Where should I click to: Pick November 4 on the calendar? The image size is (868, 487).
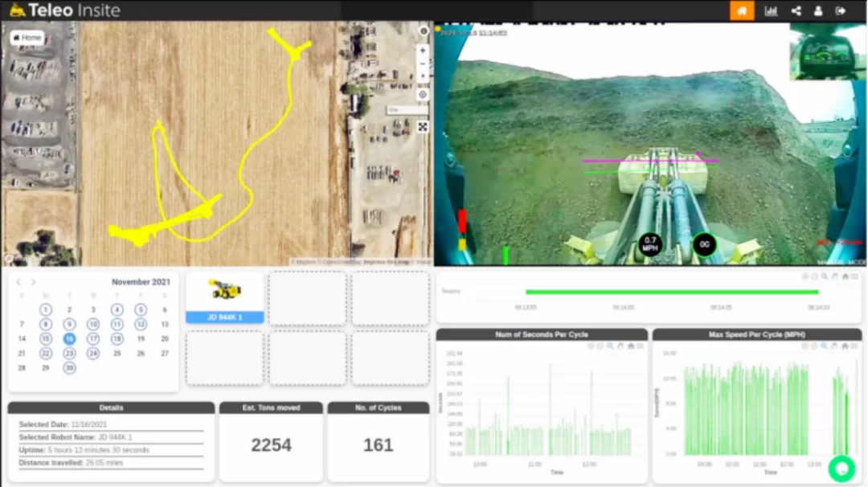click(117, 310)
